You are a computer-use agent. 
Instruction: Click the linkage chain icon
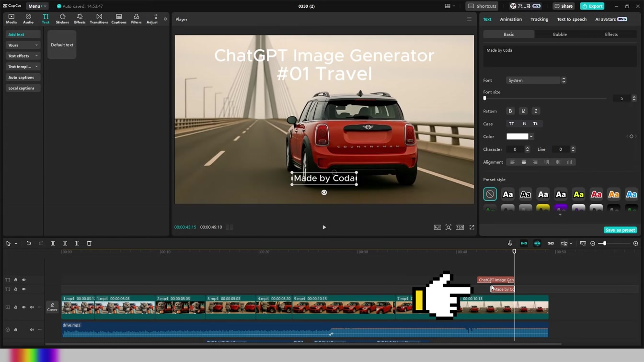tap(551, 243)
